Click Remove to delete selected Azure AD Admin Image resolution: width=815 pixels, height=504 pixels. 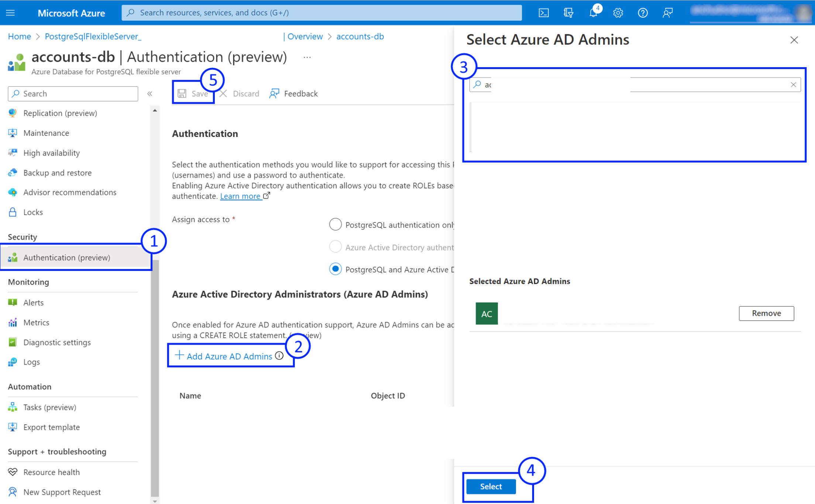point(766,313)
